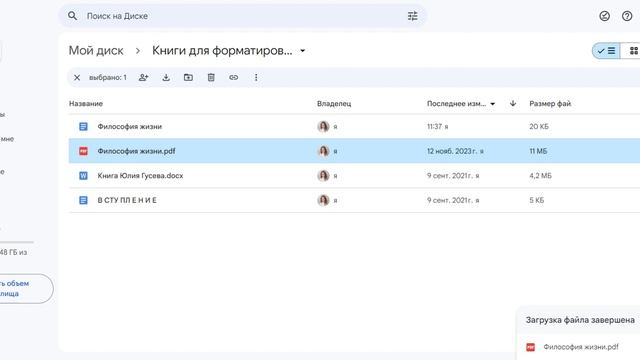Copy link to the selected file
The height and width of the screenshot is (360, 640).
click(233, 78)
